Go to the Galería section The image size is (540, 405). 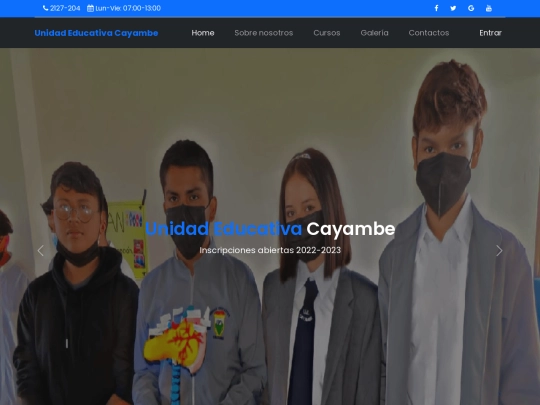374,33
